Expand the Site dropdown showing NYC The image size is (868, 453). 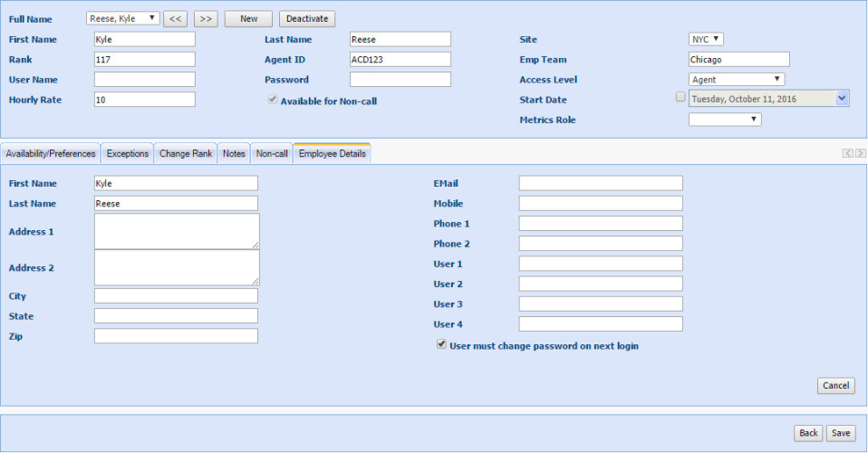(x=706, y=39)
